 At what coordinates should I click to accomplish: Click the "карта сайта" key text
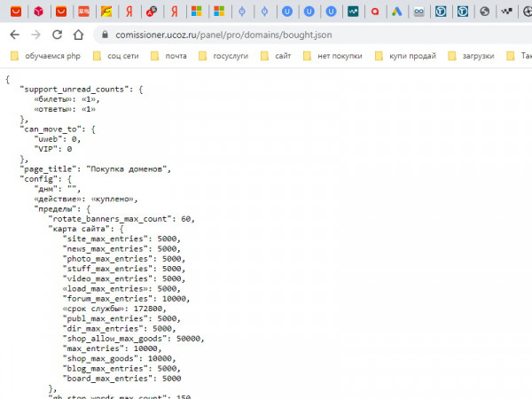[x=81, y=229]
